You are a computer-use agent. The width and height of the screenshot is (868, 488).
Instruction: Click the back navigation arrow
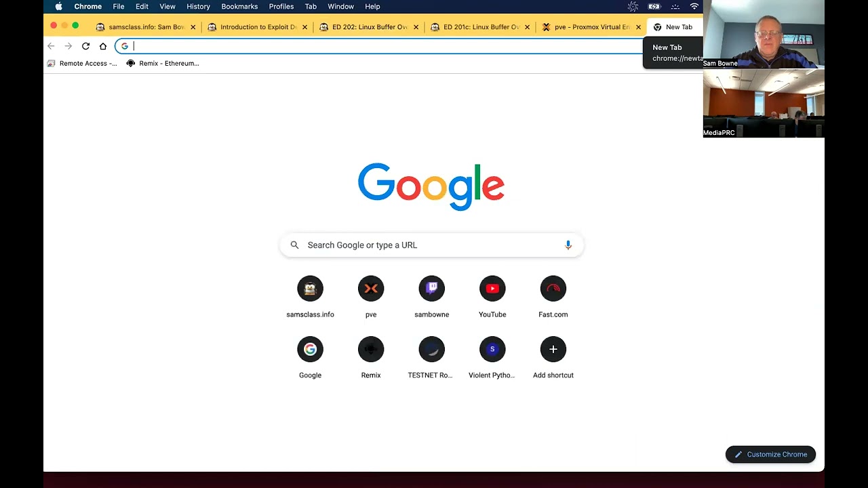(51, 46)
